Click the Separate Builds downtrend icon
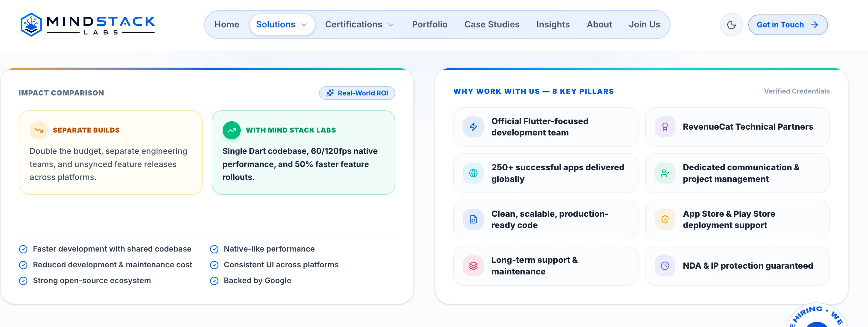Viewport: 868px width, 327px height. click(39, 130)
